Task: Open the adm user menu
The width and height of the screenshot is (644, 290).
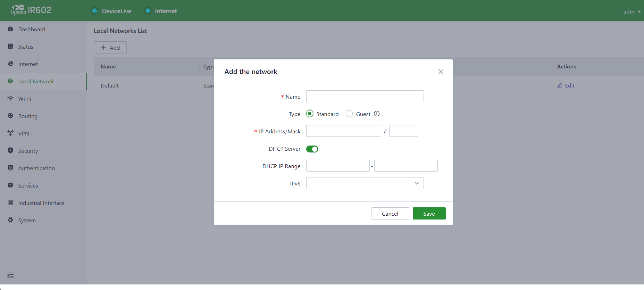Action: pyautogui.click(x=632, y=11)
